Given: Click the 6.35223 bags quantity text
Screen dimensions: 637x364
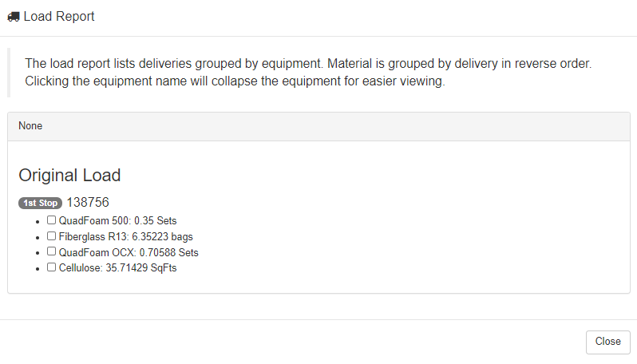Looking at the screenshot, I should click(x=164, y=236).
